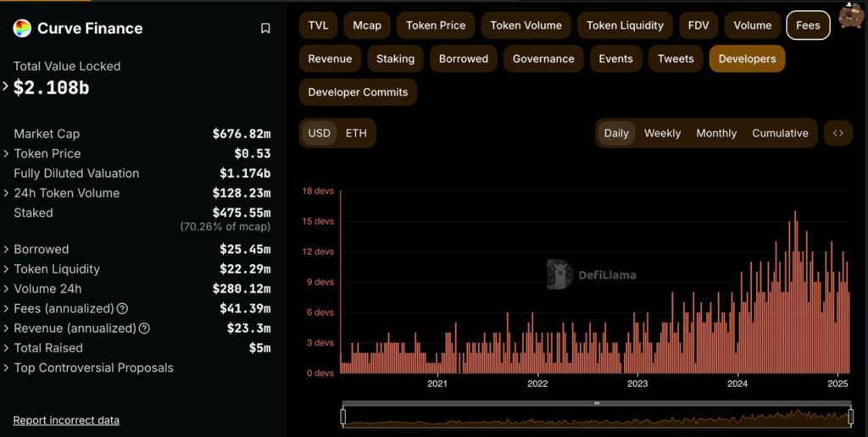Click the mini overview chart in the range selector
The height and width of the screenshot is (437, 868).
(x=597, y=417)
